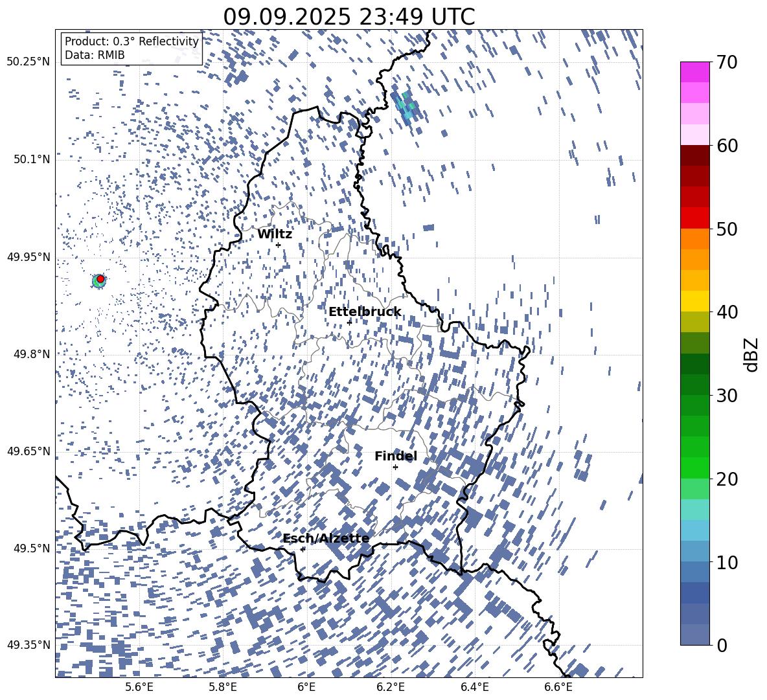
Task: Click the 6.6°E longitude label
Action: click(558, 687)
